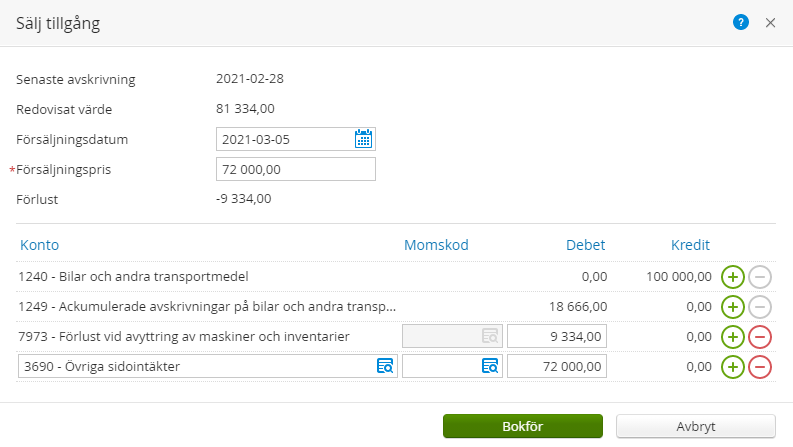Edit debit amount 72 000,00 in 3690 row
This screenshot has width=793, height=447.
tap(557, 367)
